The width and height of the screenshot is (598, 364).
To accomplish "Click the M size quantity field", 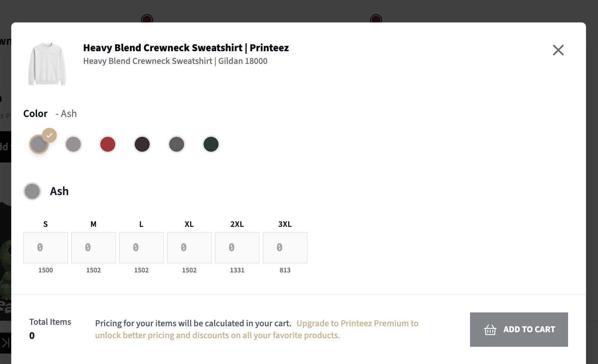I will click(x=94, y=248).
